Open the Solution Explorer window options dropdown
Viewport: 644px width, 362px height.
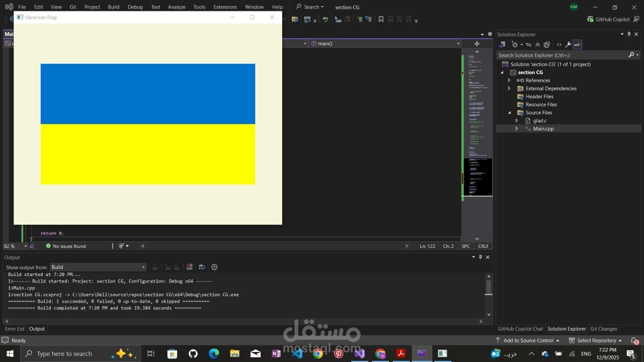(x=622, y=34)
